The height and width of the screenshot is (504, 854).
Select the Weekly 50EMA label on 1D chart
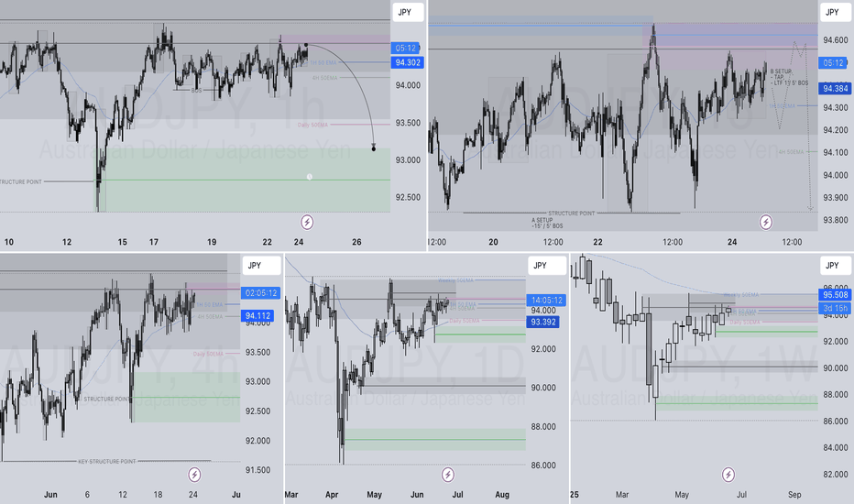(456, 280)
